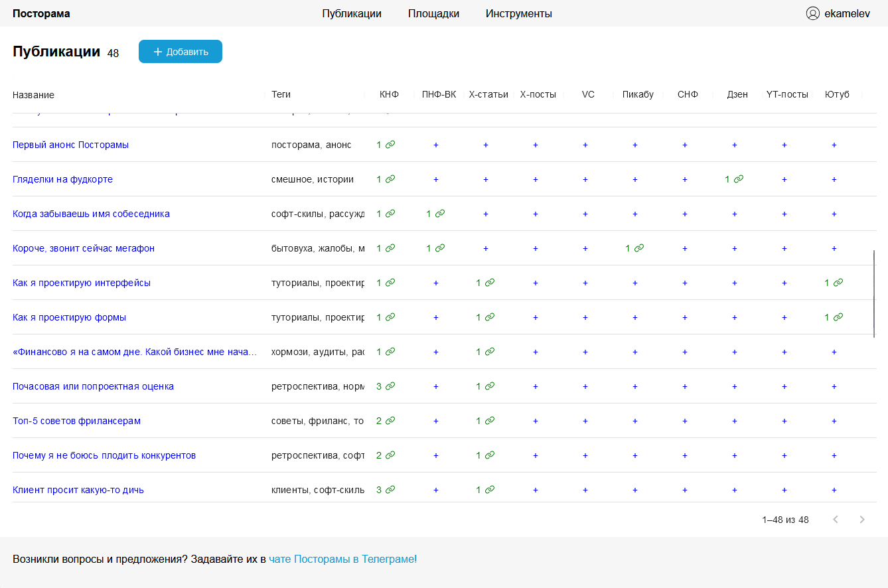Click the Добавить button
The image size is (888, 588).
pos(181,52)
